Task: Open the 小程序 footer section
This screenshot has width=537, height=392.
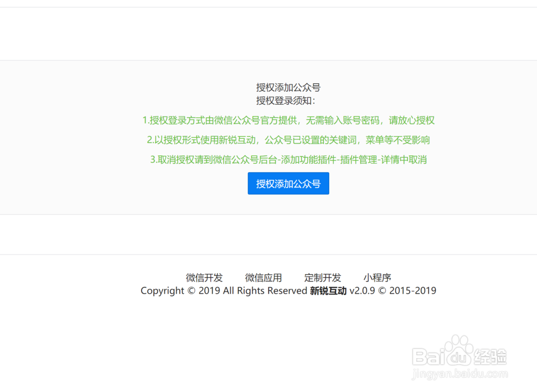Action: click(x=378, y=278)
